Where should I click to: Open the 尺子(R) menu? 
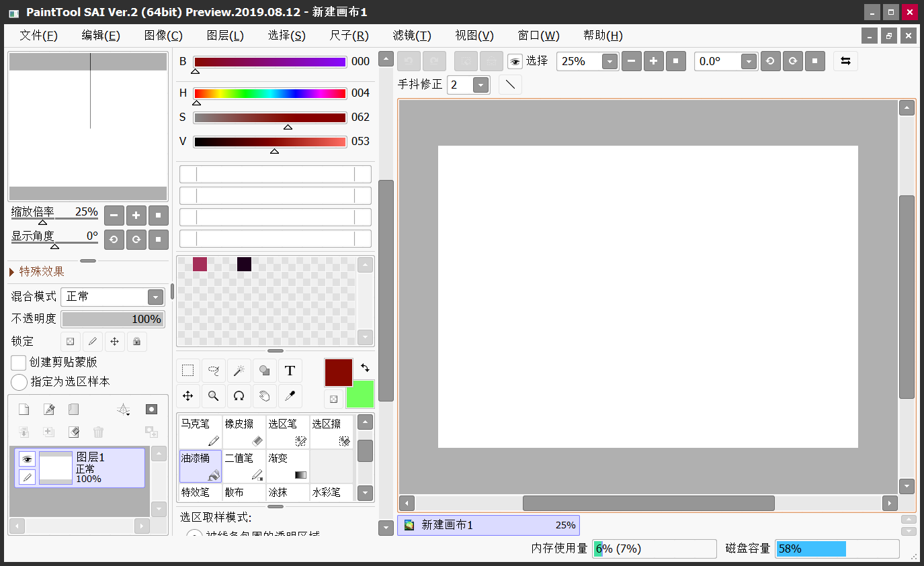[349, 36]
